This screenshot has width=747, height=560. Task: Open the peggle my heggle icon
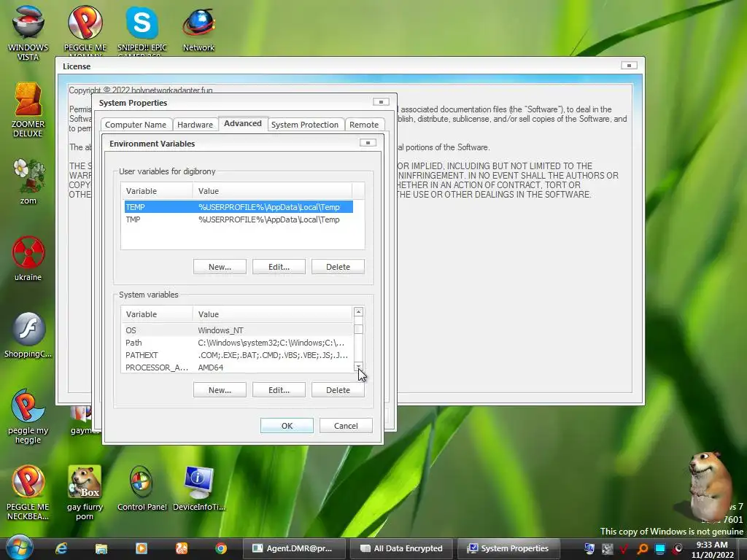point(28,415)
